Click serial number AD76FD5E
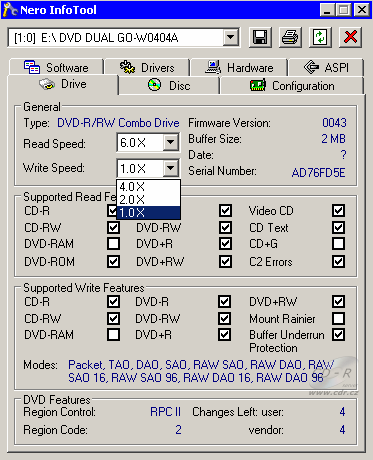Image resolution: width=373 pixels, height=460 pixels. 318,173
